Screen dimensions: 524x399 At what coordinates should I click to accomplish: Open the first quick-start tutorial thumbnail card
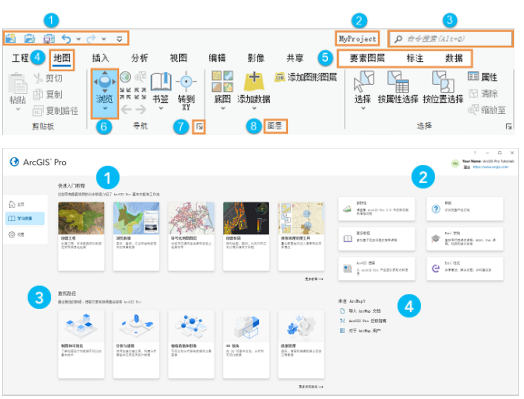[81, 236]
